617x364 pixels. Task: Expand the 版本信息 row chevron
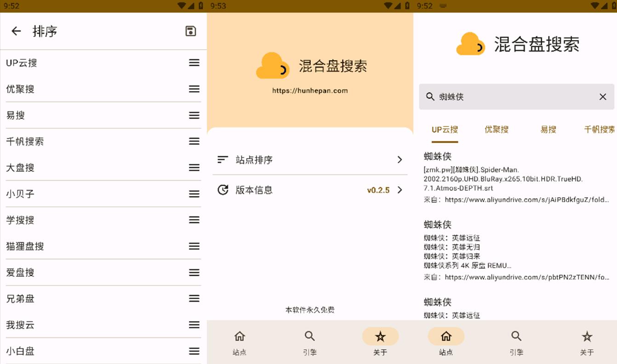pyautogui.click(x=399, y=189)
